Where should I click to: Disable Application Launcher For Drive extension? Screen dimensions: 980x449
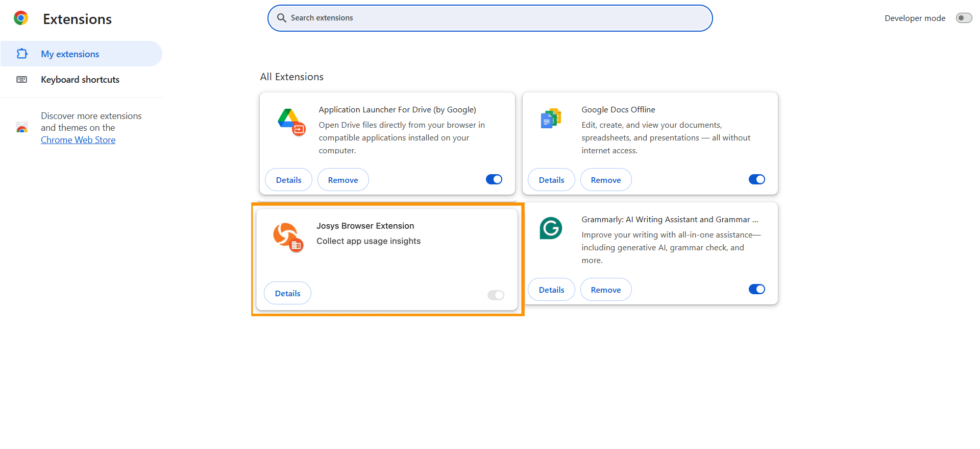[x=494, y=179]
